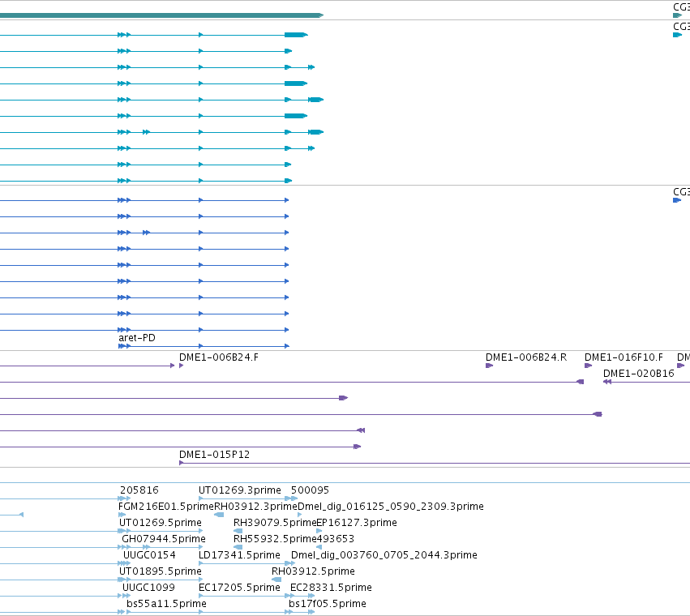Click the purple arrow under DME1-006B24.R
690x616 pixels.
490,366
